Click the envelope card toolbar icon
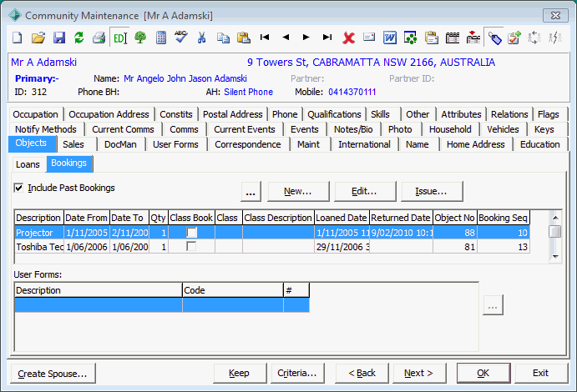577x392 pixels. coord(369,37)
